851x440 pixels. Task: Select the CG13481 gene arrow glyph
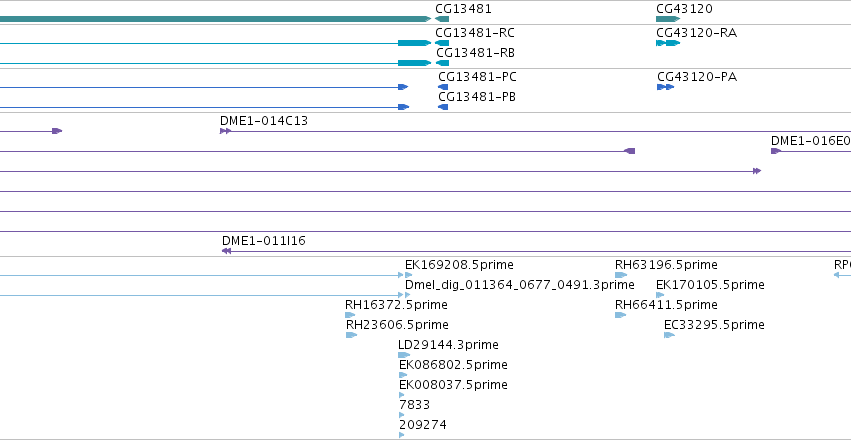(x=442, y=19)
